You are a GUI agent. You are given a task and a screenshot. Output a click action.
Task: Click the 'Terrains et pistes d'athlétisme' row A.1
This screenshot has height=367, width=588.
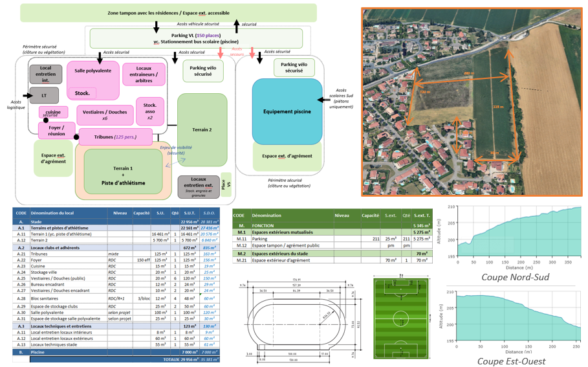tap(116, 228)
